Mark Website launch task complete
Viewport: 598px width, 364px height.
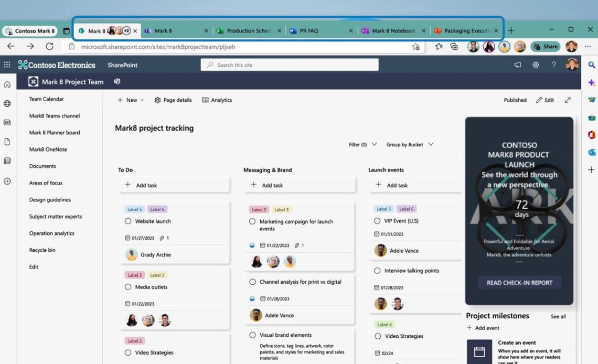[128, 221]
